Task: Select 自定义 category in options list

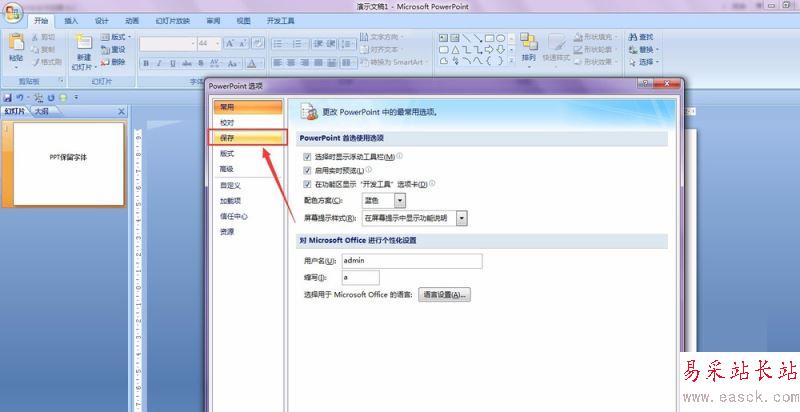Action: (248, 186)
